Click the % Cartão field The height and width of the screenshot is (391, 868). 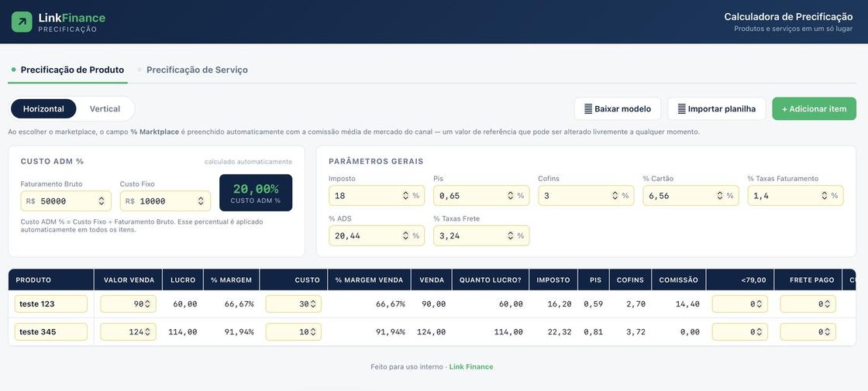click(x=691, y=196)
